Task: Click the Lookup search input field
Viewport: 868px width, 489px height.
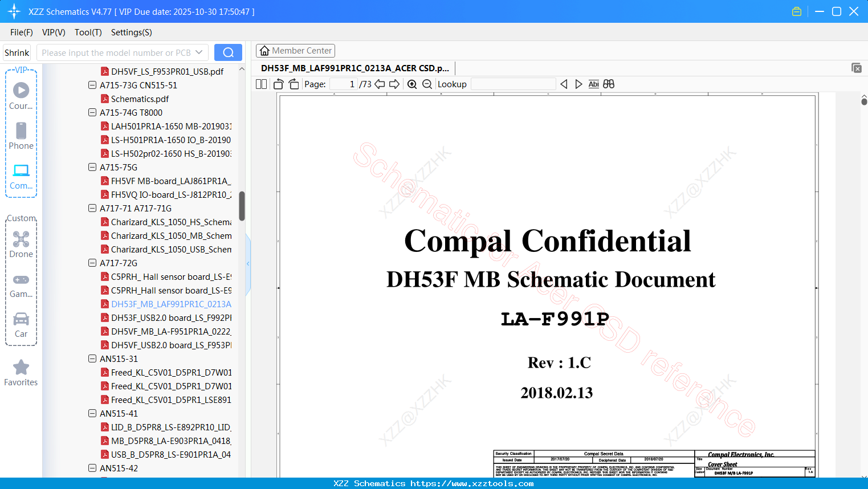Action: pyautogui.click(x=514, y=84)
